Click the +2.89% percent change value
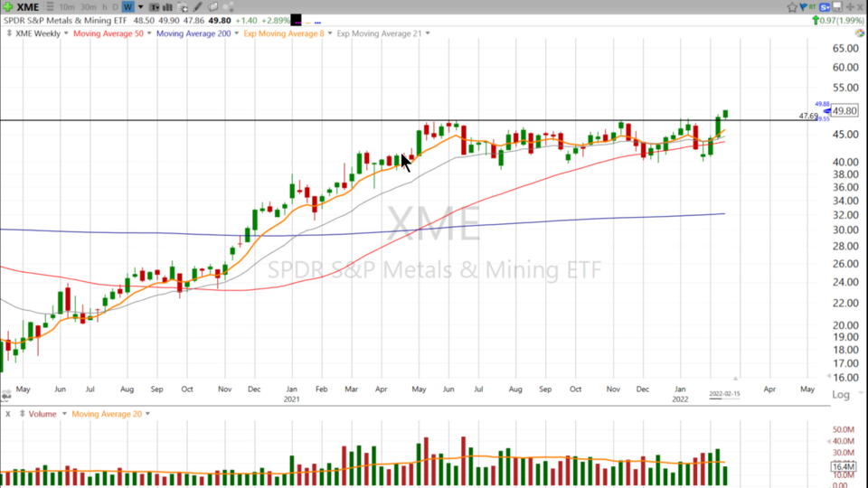 (x=276, y=21)
